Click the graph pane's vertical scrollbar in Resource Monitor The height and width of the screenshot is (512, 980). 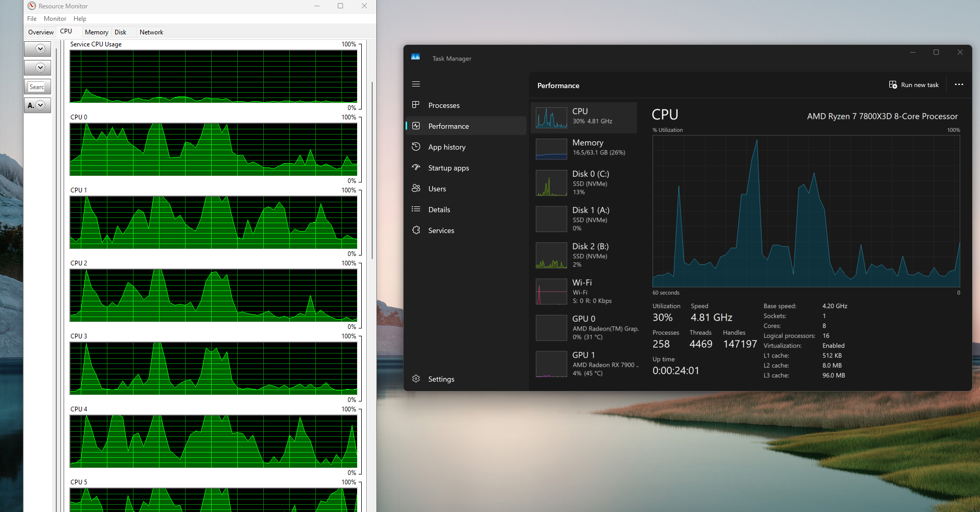click(372, 170)
